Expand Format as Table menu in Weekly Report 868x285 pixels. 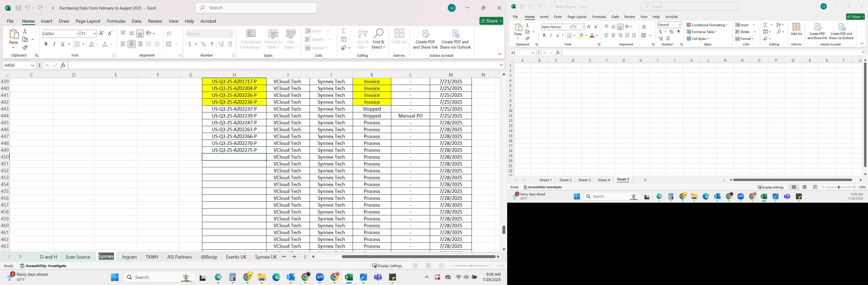coord(702,32)
